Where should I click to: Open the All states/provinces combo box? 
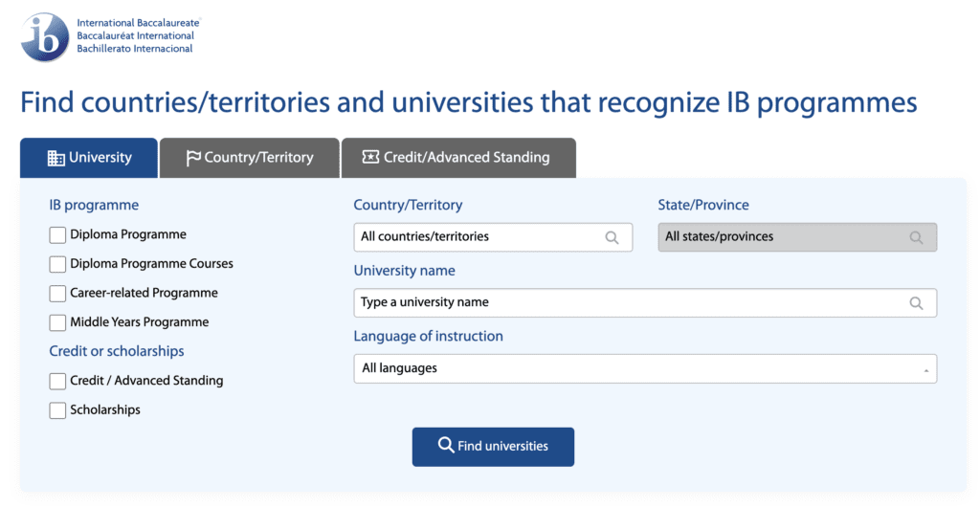(x=797, y=237)
